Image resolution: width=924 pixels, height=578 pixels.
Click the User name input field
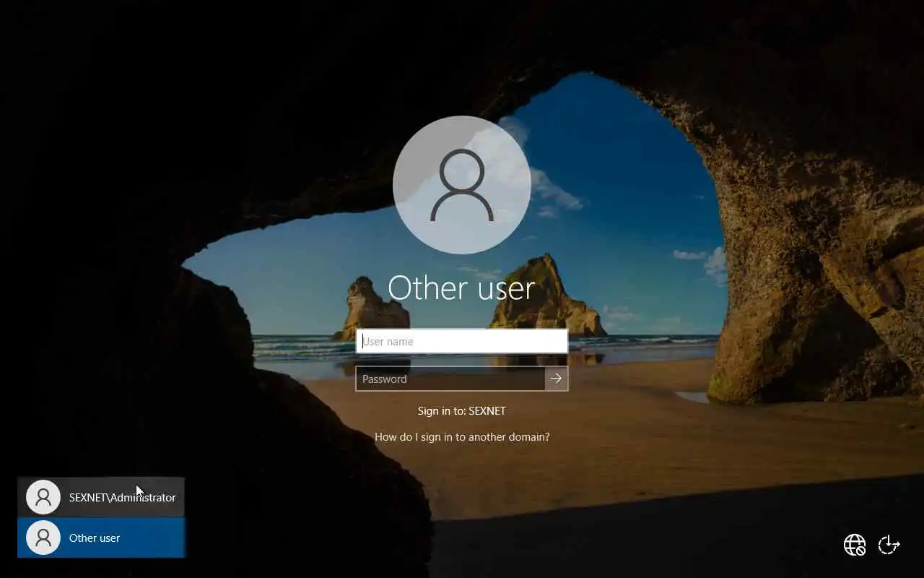(x=462, y=341)
